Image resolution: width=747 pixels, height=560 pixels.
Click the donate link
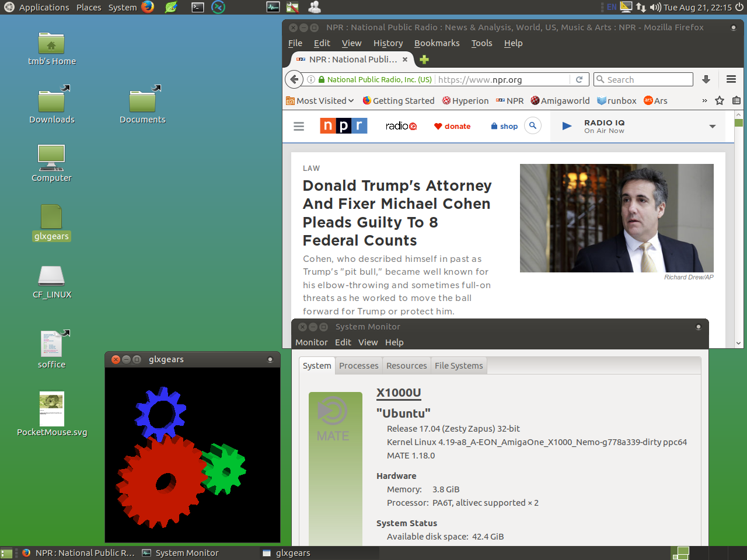tap(452, 126)
